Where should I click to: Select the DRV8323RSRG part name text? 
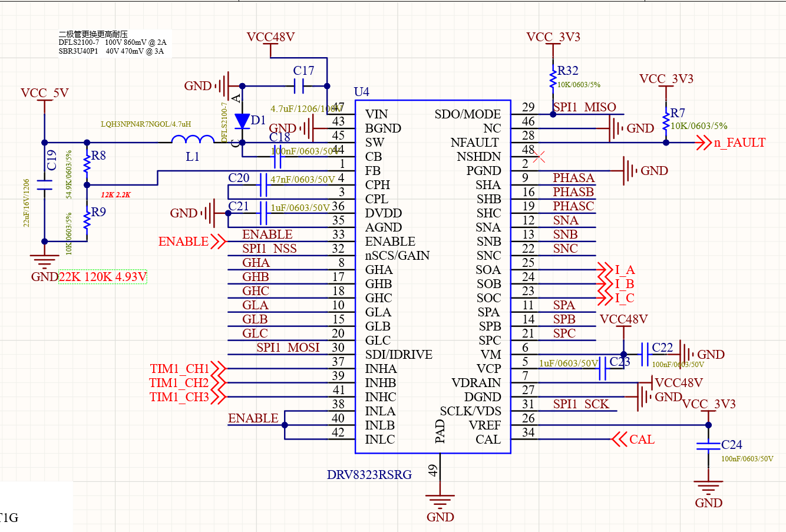[369, 475]
